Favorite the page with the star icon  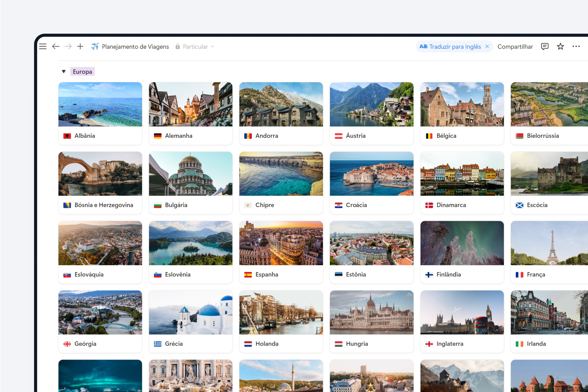point(560,46)
